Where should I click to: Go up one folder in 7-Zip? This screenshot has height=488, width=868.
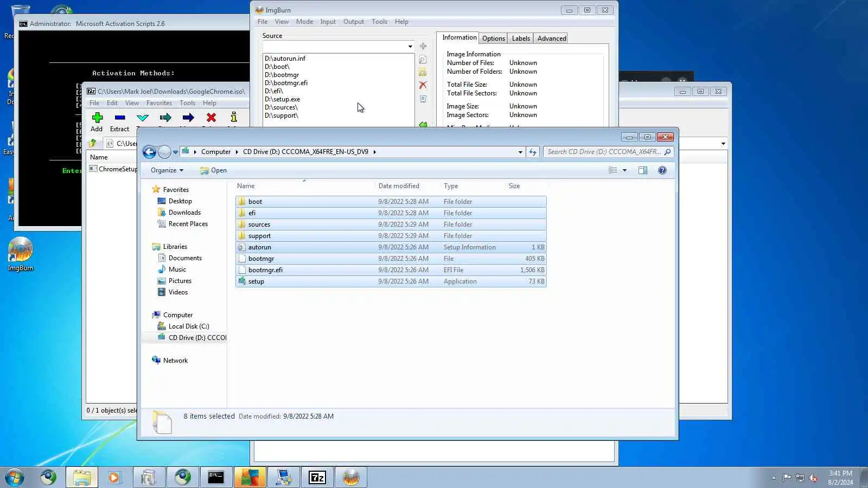pos(93,143)
